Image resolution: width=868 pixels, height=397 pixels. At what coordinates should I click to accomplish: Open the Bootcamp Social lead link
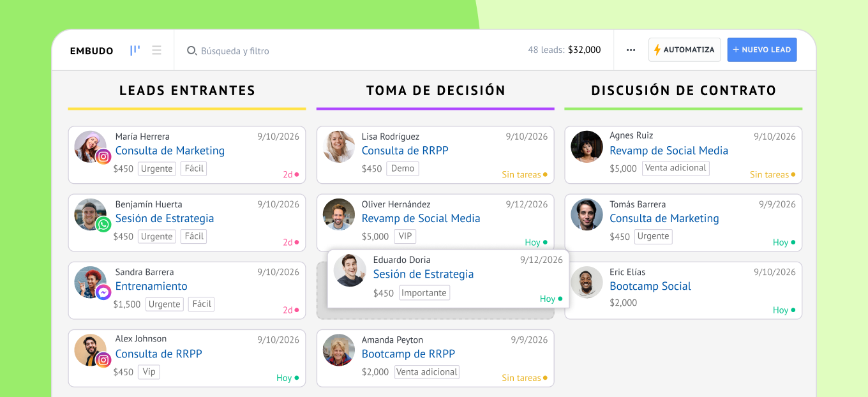tap(650, 286)
